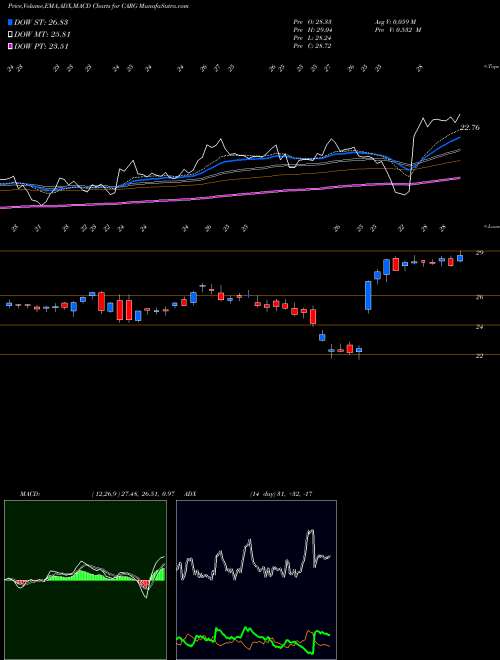Click the thick green ADX line
This screenshot has height=660, width=500.
point(253,638)
